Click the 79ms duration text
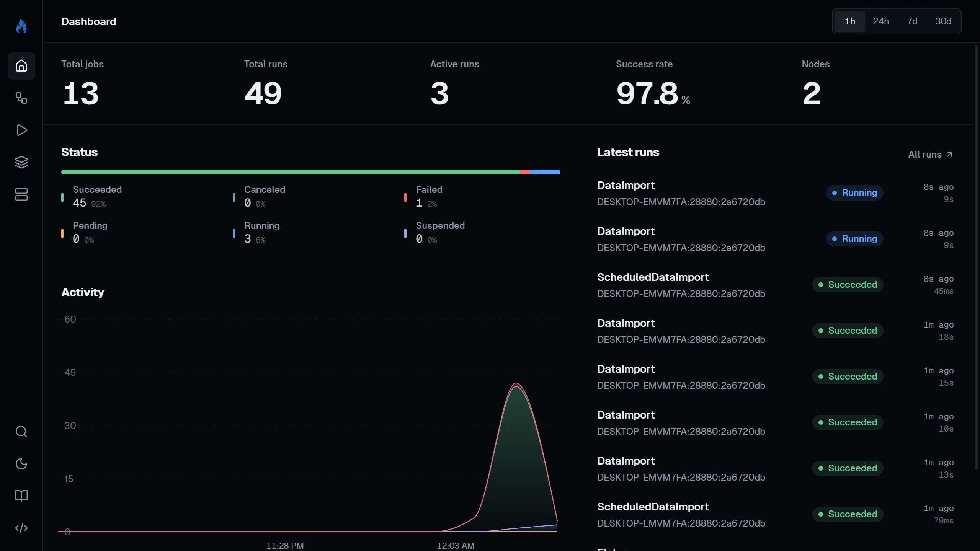This screenshot has height=551, width=980. tap(944, 521)
